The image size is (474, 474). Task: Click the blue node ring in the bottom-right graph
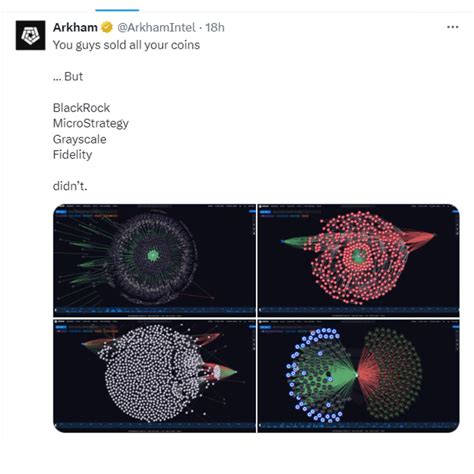coord(313,375)
